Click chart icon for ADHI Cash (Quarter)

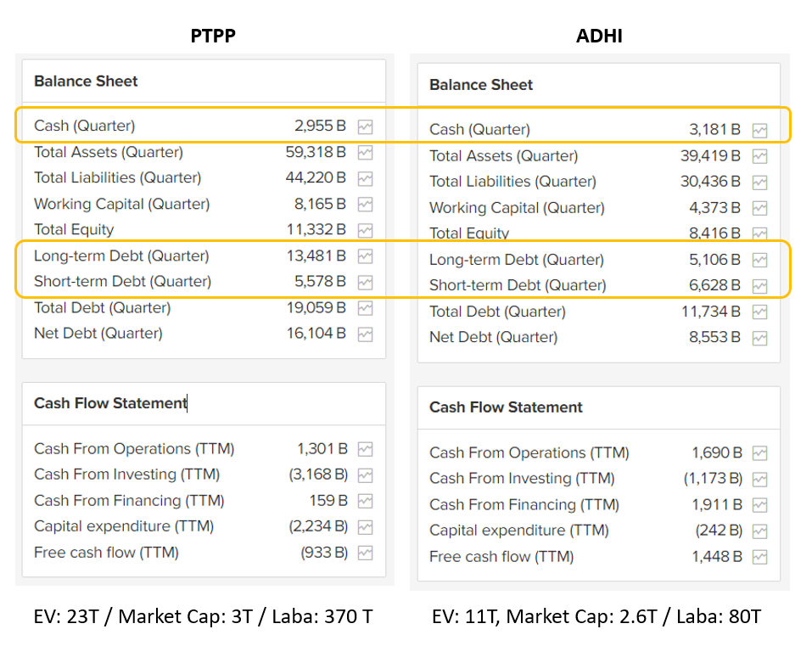(759, 131)
